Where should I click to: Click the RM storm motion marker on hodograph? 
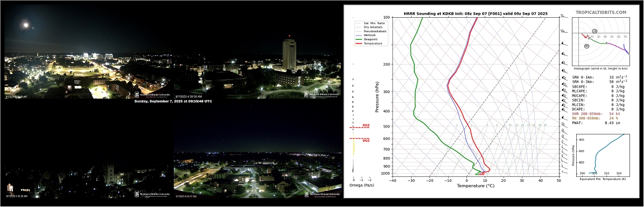click(586, 46)
